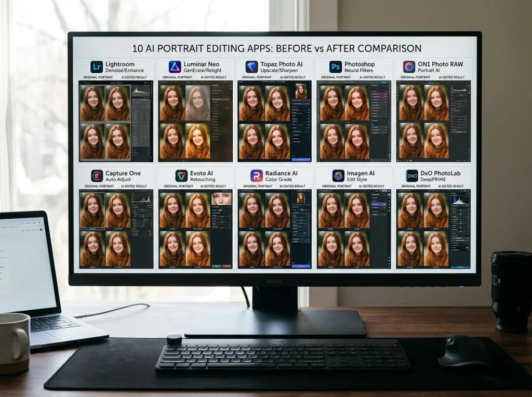The width and height of the screenshot is (532, 397).
Task: Click the 'Color Grade' subtitle
Action: [x=278, y=179]
